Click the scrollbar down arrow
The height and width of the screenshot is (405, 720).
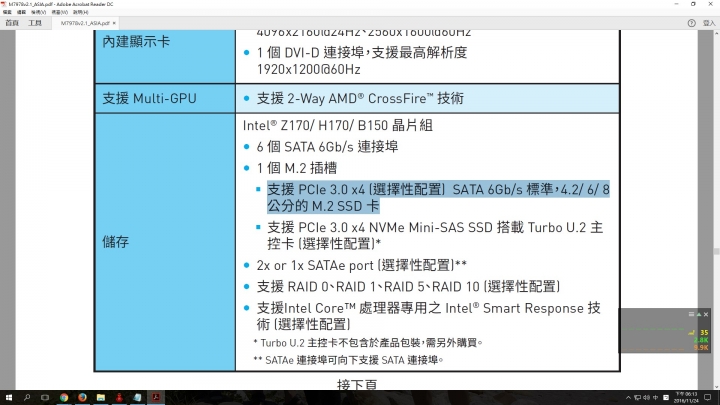coord(716,387)
